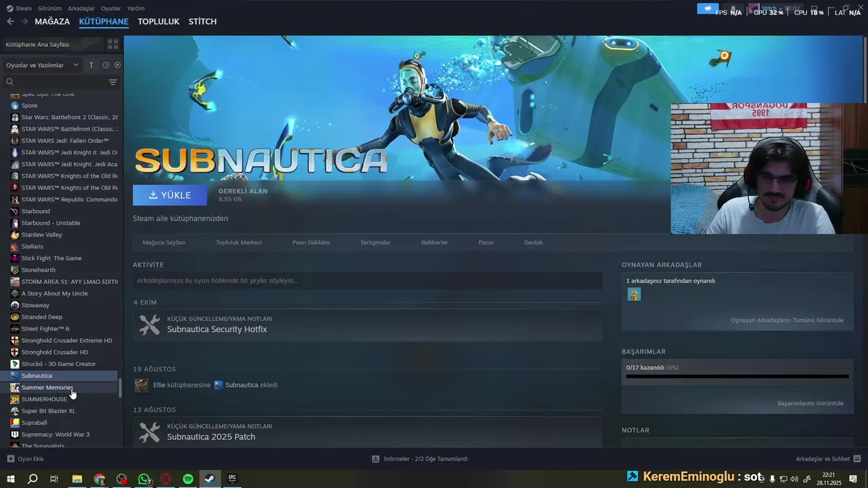Viewport: 868px width, 488px height.
Task: Switch to grid collections view icon
Action: point(113,44)
